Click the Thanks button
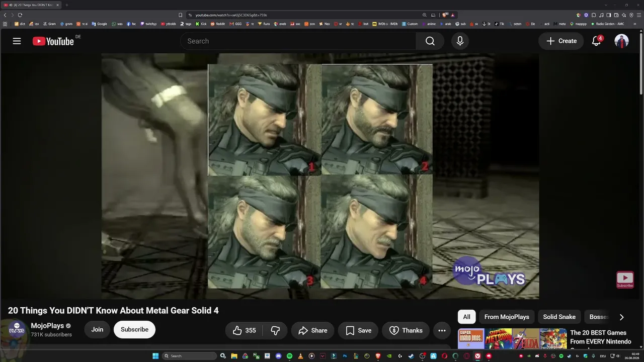 tap(406, 330)
